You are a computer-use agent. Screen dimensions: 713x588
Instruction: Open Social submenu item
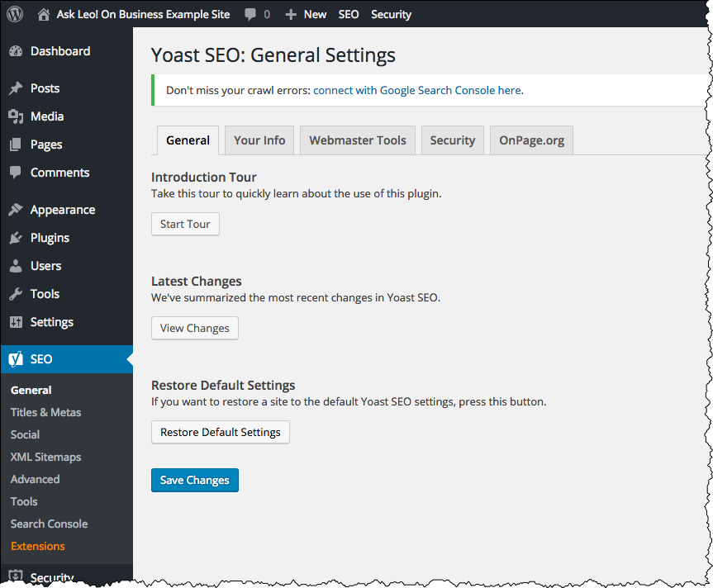click(25, 434)
